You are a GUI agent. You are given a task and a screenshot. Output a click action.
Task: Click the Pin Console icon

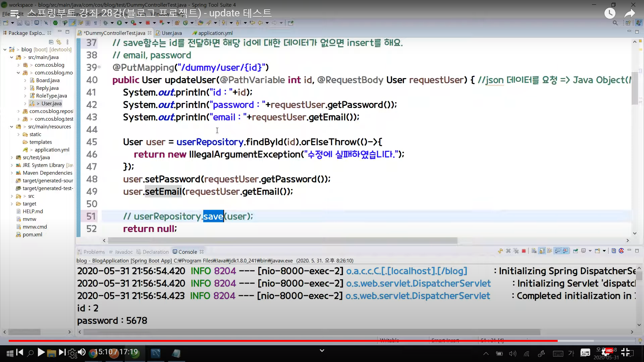pyautogui.click(x=576, y=251)
